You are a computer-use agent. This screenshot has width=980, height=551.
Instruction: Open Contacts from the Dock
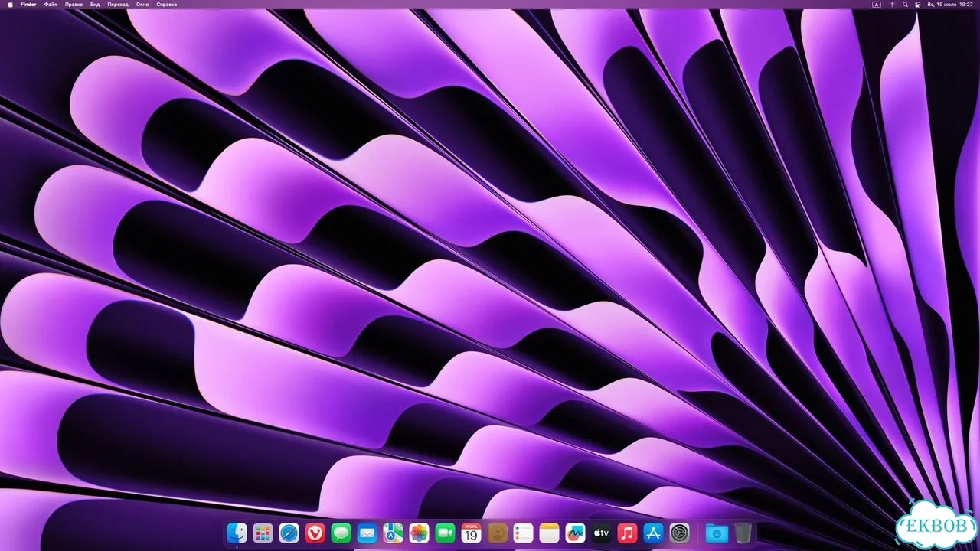pyautogui.click(x=498, y=533)
